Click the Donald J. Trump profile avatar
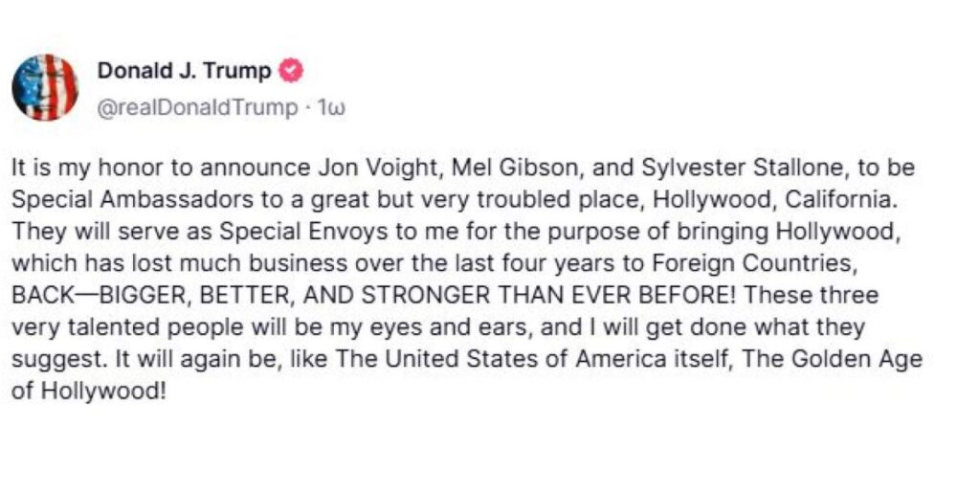The image size is (980, 494). coord(44,87)
